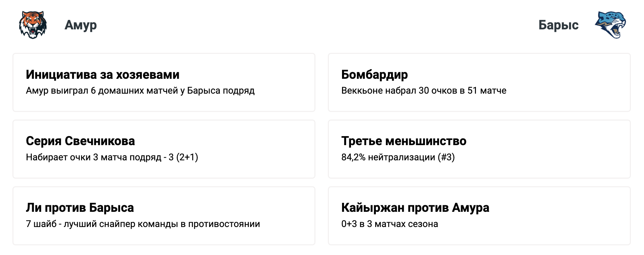This screenshot has width=644, height=255.
Task: Click the '7 шайб' best sniper text
Action: click(143, 224)
